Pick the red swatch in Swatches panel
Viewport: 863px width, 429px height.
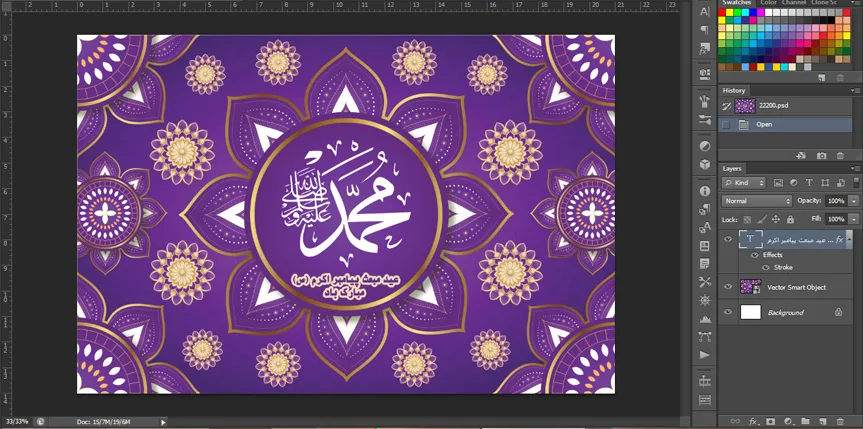pyautogui.click(x=722, y=12)
